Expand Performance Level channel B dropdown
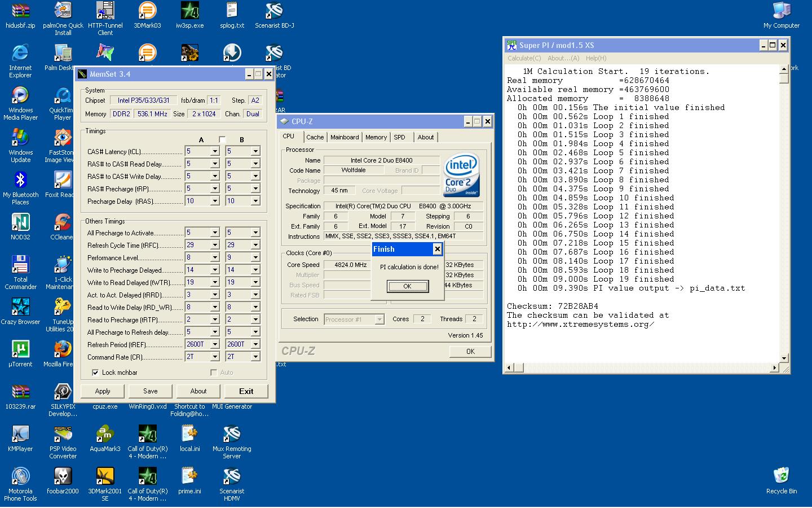Viewport: 812px width, 508px height. pos(255,257)
